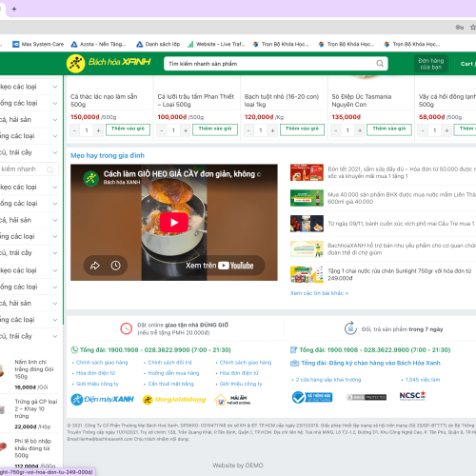Click the share arrow icon on video
476x476 pixels.
pos(95,266)
